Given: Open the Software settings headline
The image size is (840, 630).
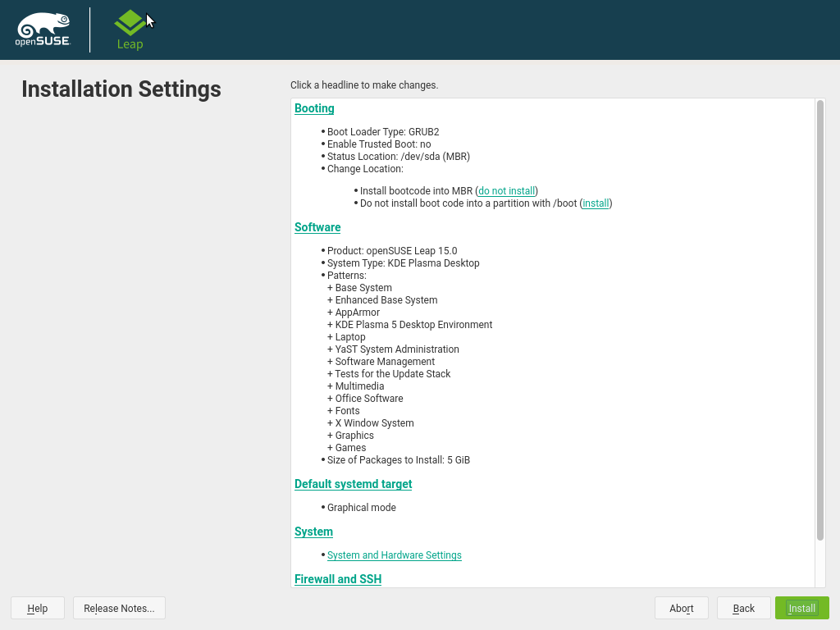Looking at the screenshot, I should click(x=317, y=227).
